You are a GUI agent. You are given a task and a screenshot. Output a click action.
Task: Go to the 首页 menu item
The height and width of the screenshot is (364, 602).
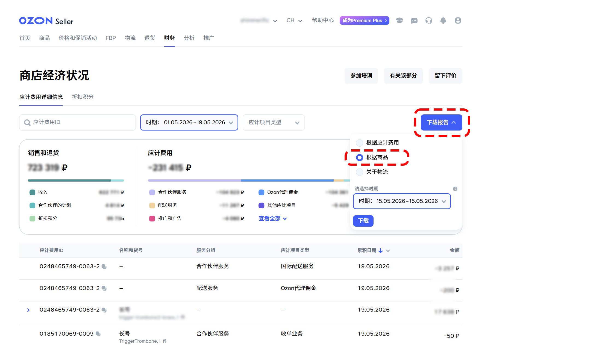[25, 38]
